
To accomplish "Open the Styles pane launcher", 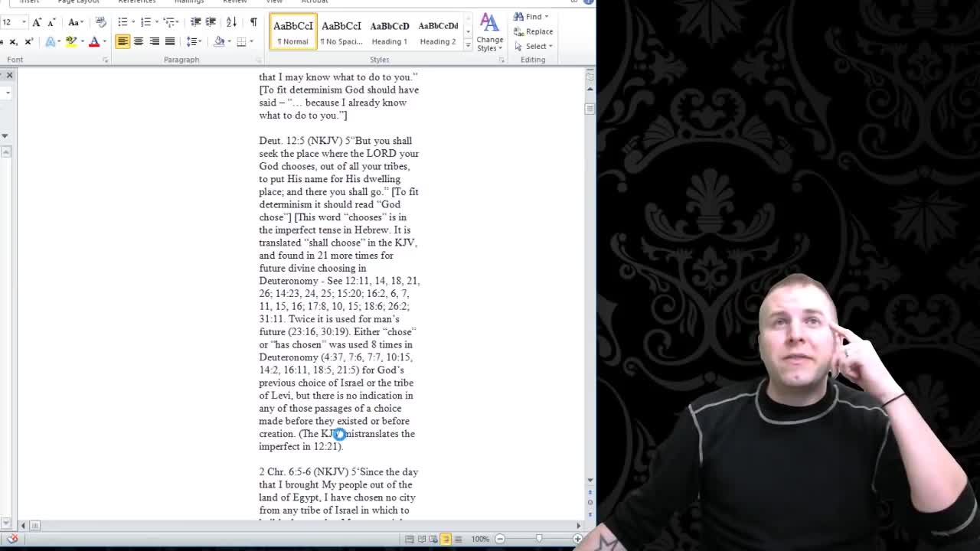I will point(501,60).
